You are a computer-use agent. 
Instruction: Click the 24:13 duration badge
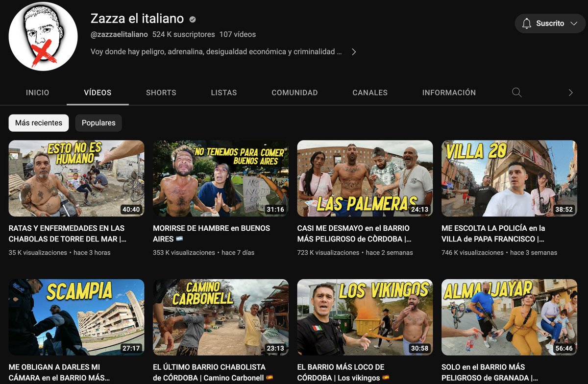(419, 210)
